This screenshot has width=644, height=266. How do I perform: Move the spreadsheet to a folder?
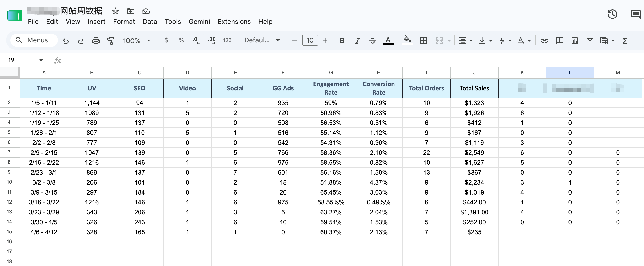coord(130,11)
